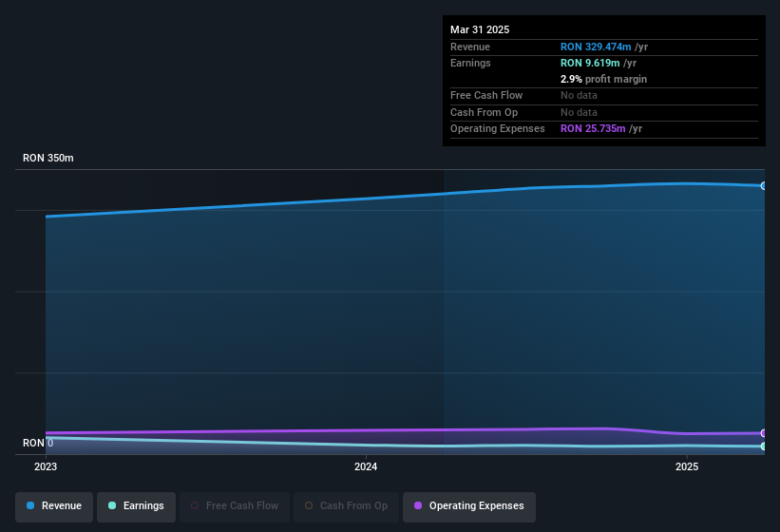Click the 2.9% profit margin text
780x532 pixels.
(x=603, y=79)
